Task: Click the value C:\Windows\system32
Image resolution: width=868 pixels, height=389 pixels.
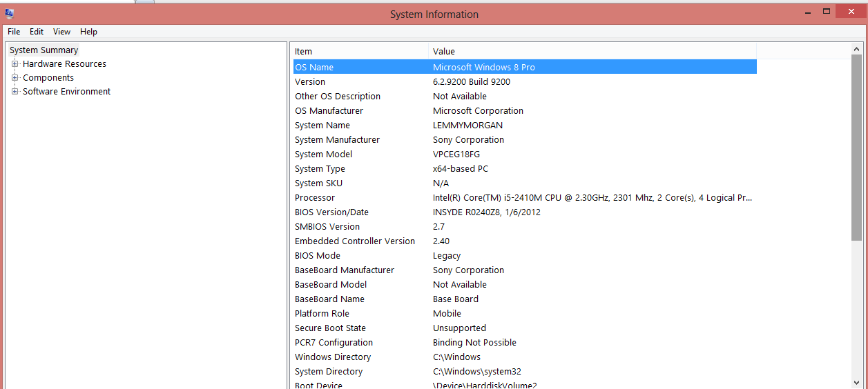Action: tap(476, 371)
